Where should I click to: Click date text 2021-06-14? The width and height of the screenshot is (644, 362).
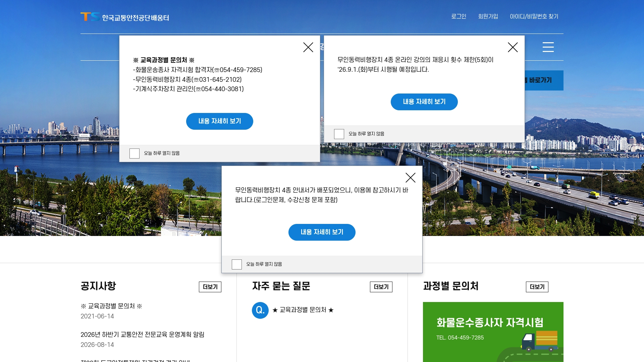[x=97, y=316]
